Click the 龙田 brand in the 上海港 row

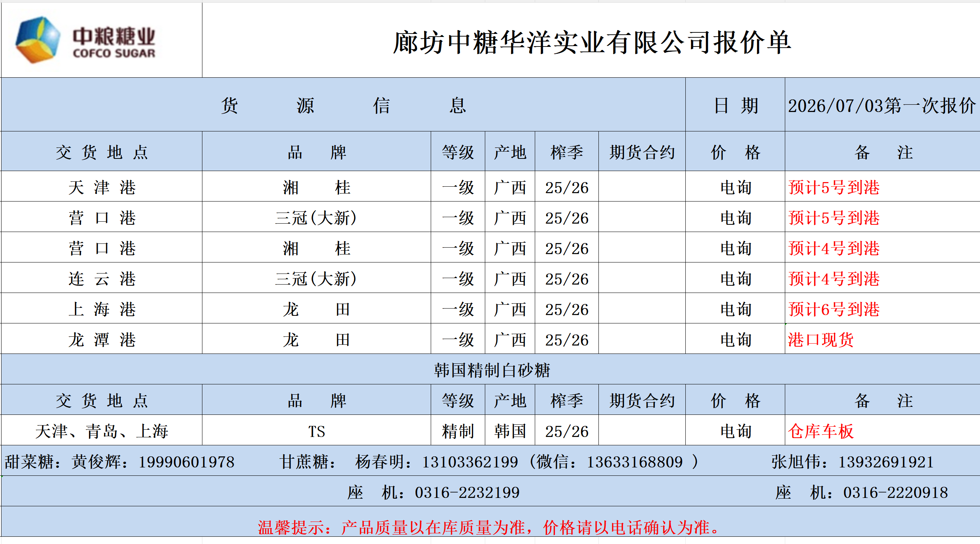[316, 309]
